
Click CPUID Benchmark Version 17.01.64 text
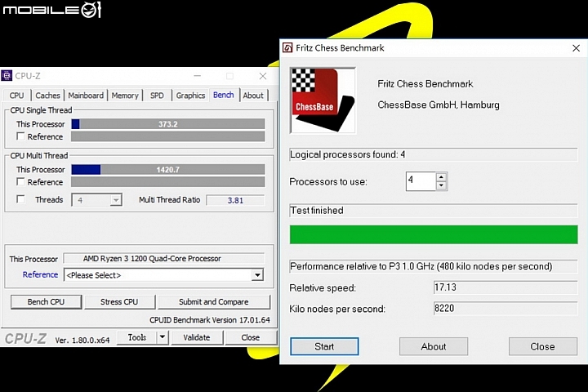coord(210,320)
